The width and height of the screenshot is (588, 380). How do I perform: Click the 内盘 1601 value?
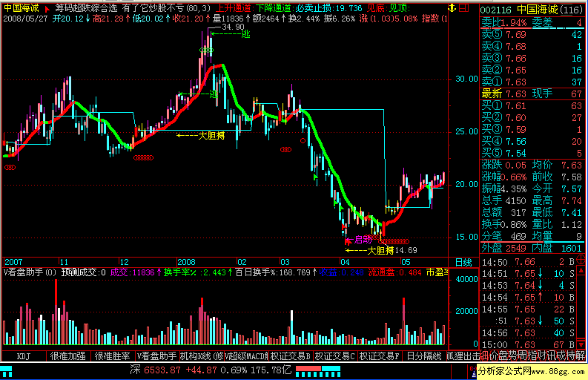point(571,248)
